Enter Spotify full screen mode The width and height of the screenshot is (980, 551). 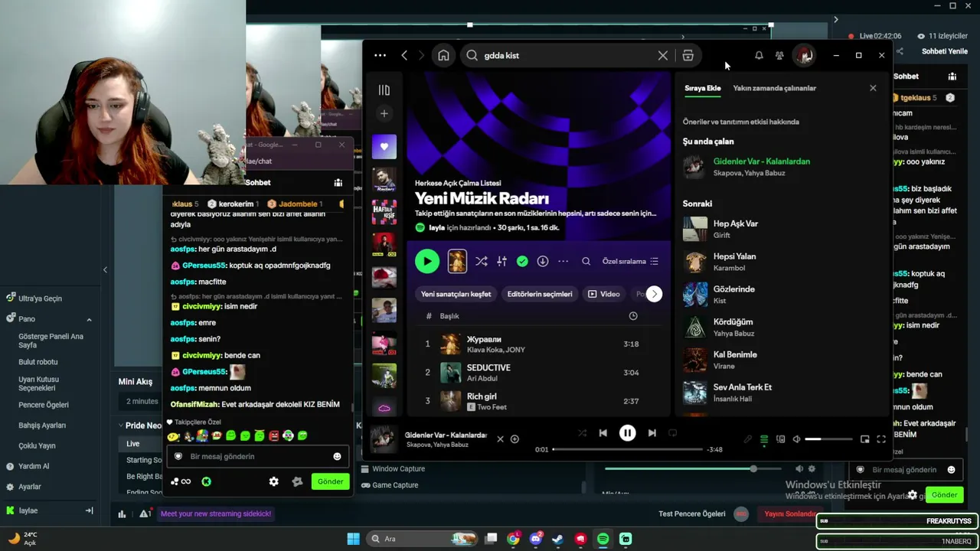point(881,439)
